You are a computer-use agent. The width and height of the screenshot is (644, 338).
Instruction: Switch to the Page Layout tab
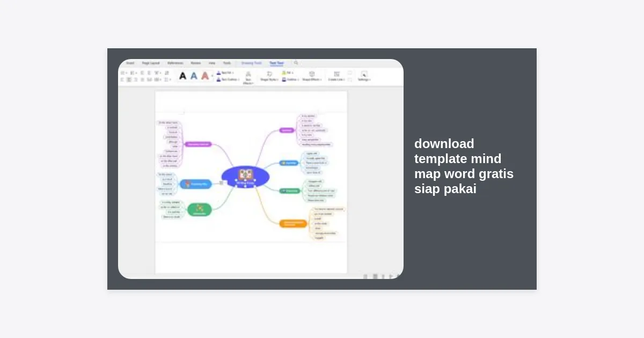(150, 63)
